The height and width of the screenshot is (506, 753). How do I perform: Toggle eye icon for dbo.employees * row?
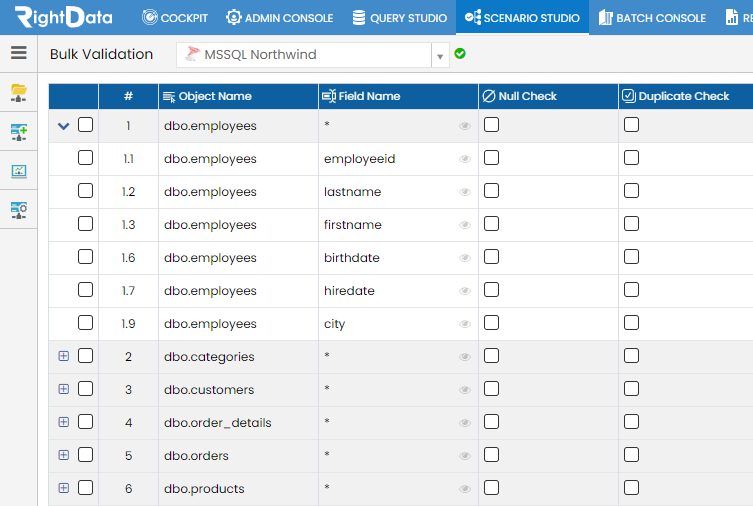point(464,126)
